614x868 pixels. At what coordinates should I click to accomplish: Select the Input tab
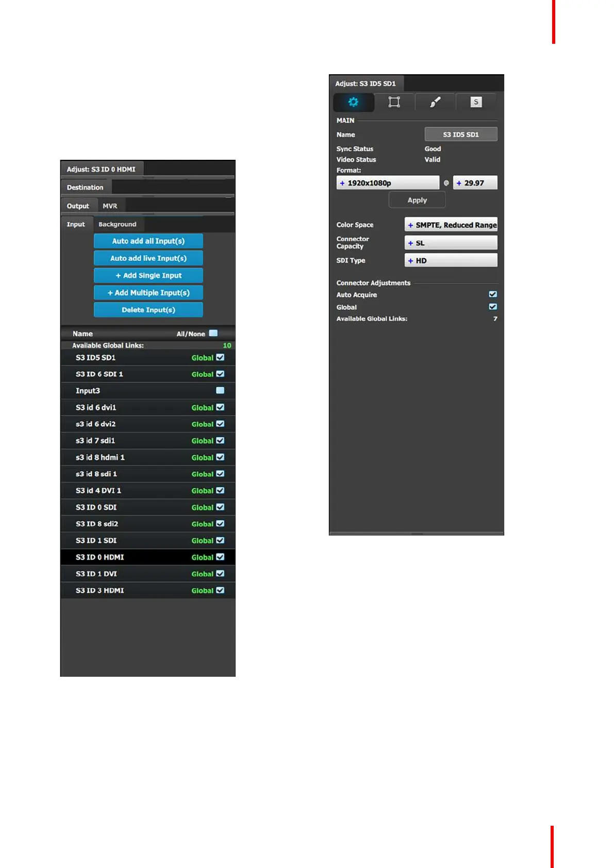pos(76,224)
